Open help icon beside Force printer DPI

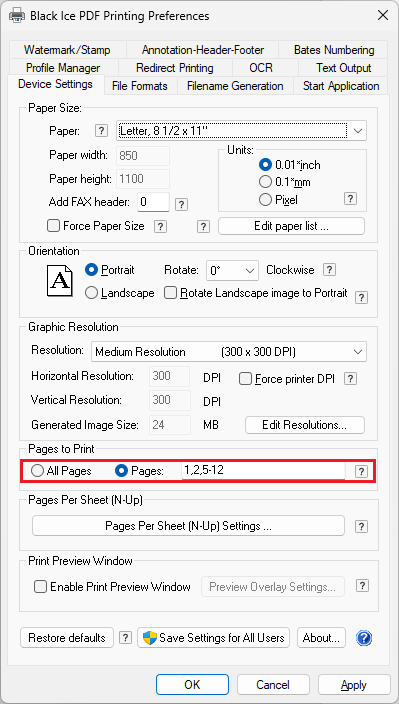tap(350, 379)
